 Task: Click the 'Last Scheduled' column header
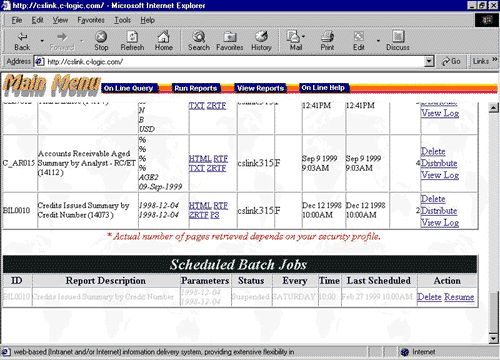pos(379,281)
